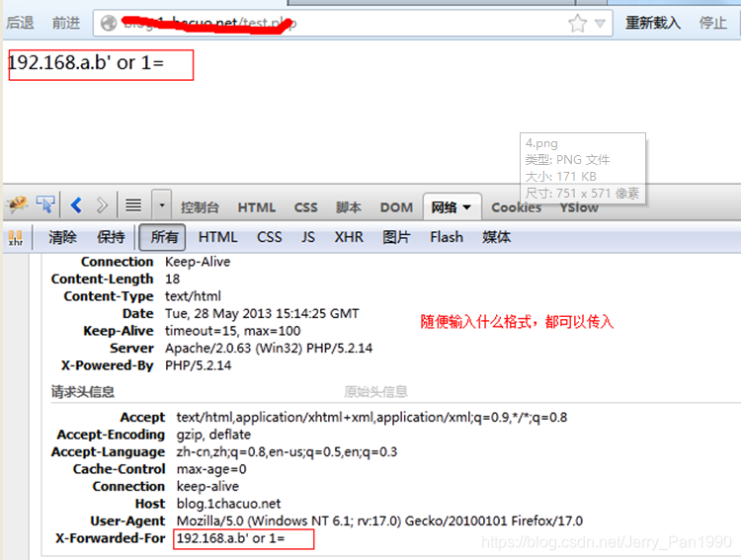Clear the network list with 清除

(62, 237)
